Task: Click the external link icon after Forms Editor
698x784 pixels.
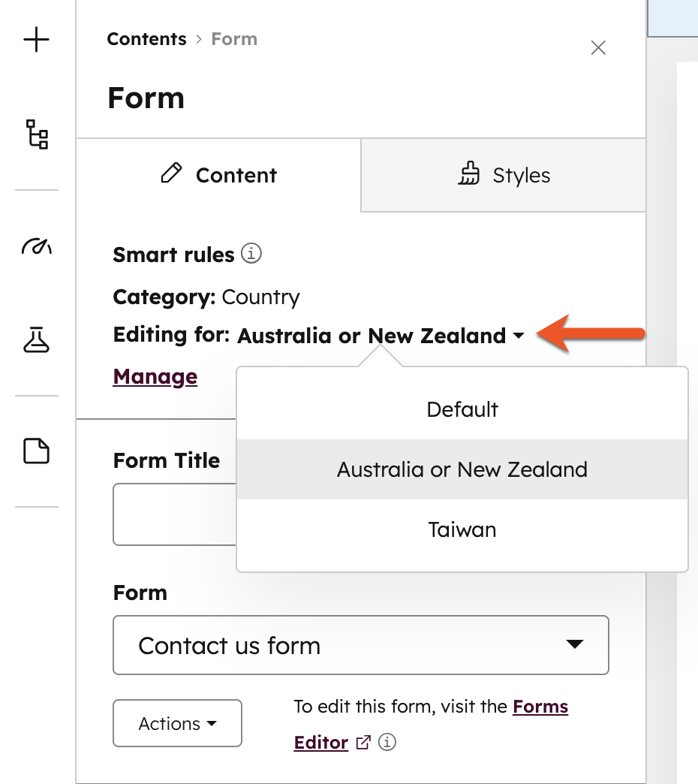Action: point(363,743)
